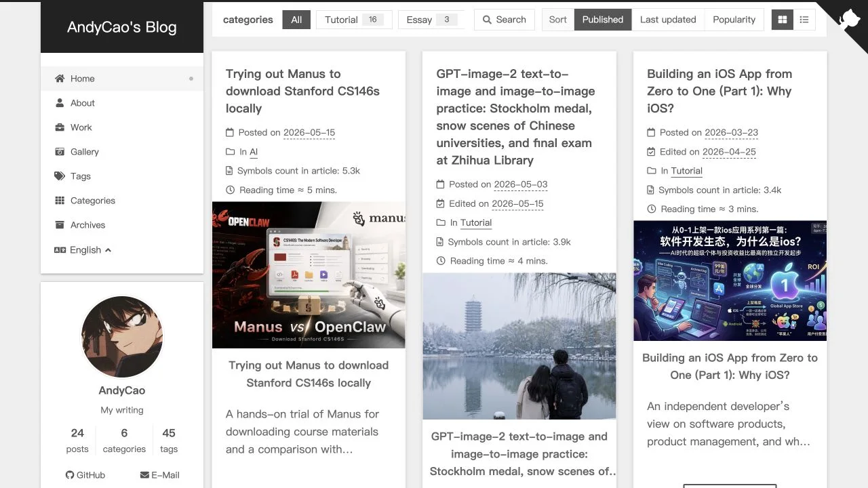Screen dimensions: 868x488
Task: Click the 'My writing' tagline
Action: [122, 410]
